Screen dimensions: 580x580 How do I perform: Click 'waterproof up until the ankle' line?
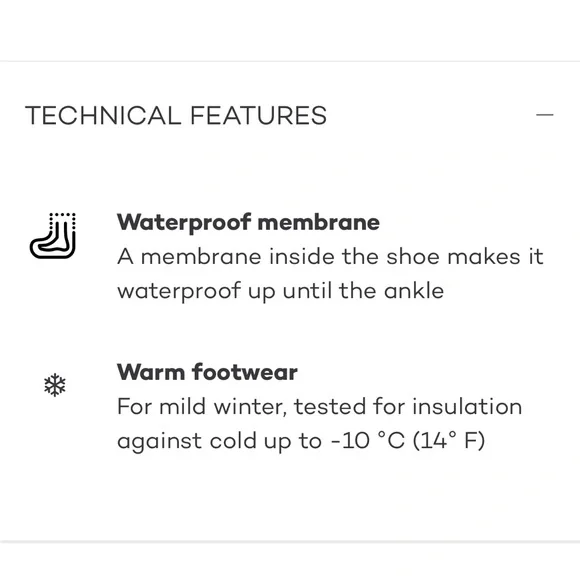(x=280, y=291)
